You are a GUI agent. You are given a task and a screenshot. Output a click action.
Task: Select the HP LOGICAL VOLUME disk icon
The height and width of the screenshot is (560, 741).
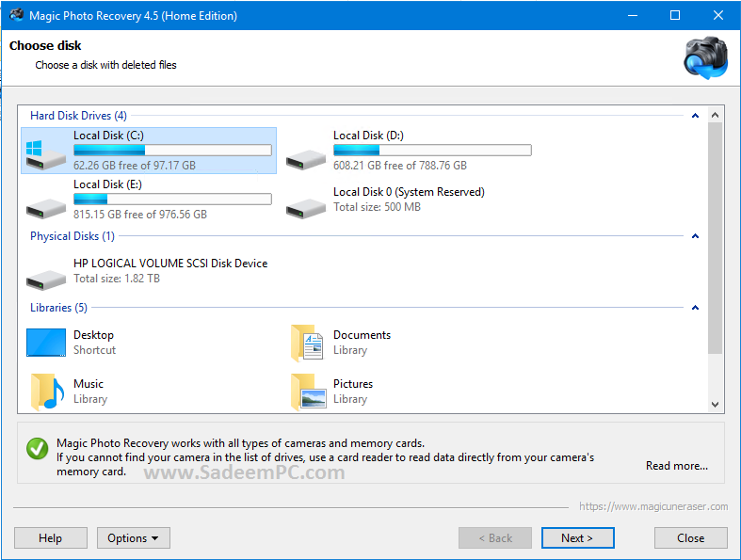46,280
